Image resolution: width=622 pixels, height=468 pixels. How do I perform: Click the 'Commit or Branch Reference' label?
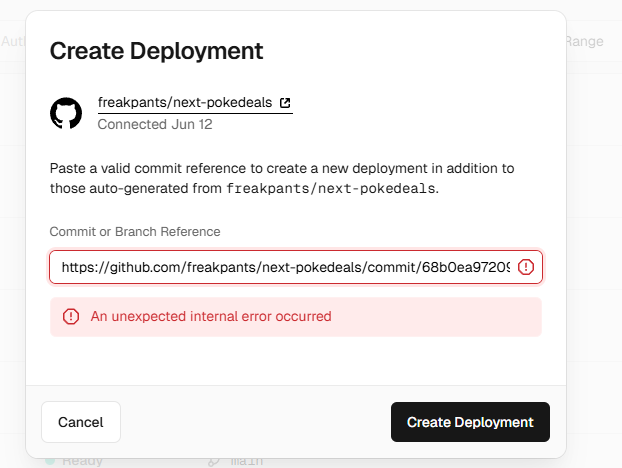135,231
